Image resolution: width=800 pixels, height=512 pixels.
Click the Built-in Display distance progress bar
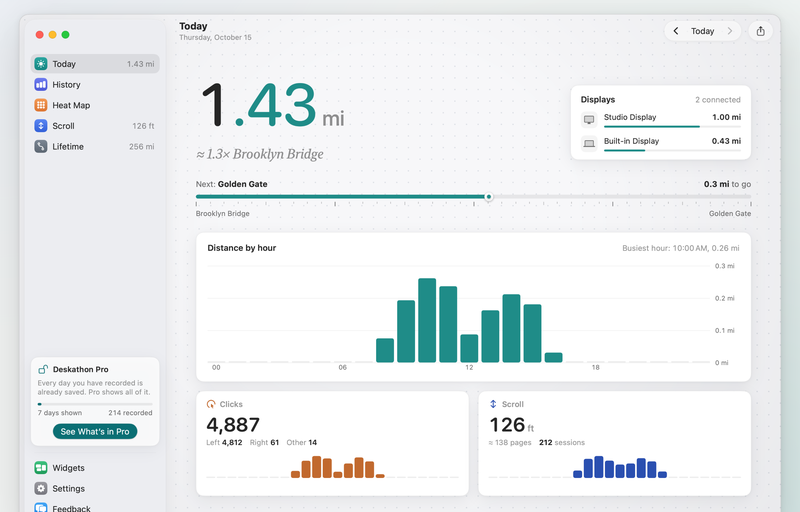click(672, 150)
